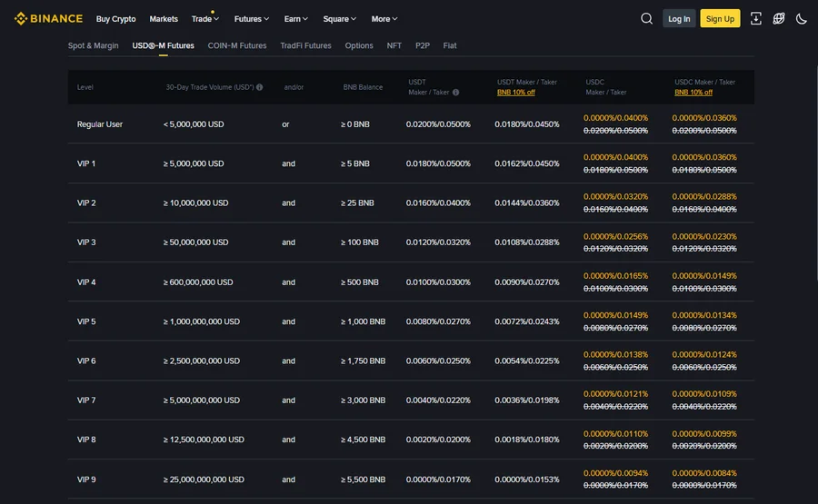Click the '≥ 3,000 BNB' balance cell

363,400
